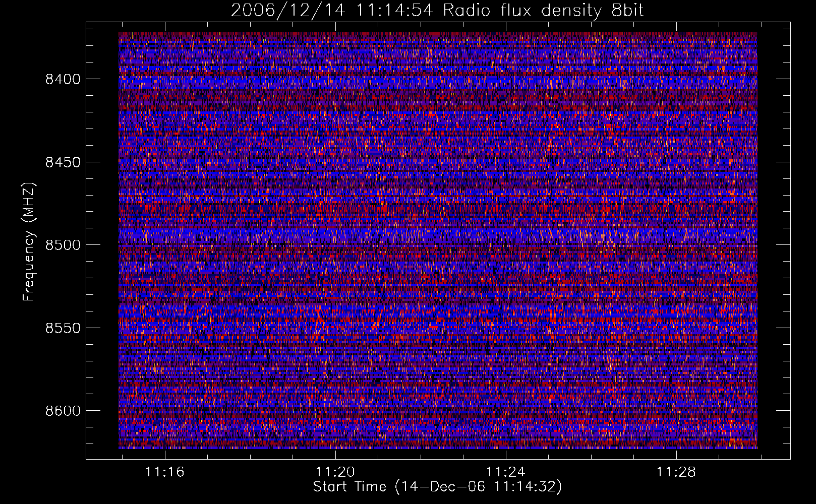The height and width of the screenshot is (504, 816).
Task: Click the 11:20 time tick label
Action: pyautogui.click(x=335, y=472)
